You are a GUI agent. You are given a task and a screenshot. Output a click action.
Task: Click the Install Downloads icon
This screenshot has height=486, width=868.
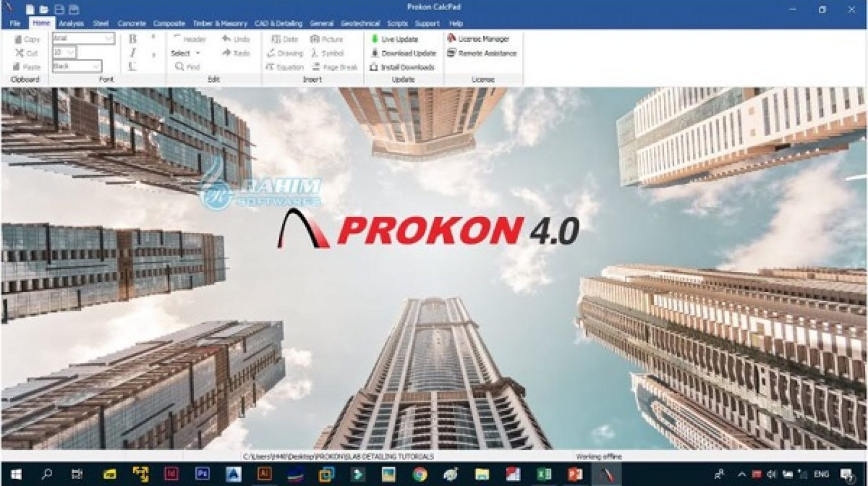pyautogui.click(x=374, y=67)
